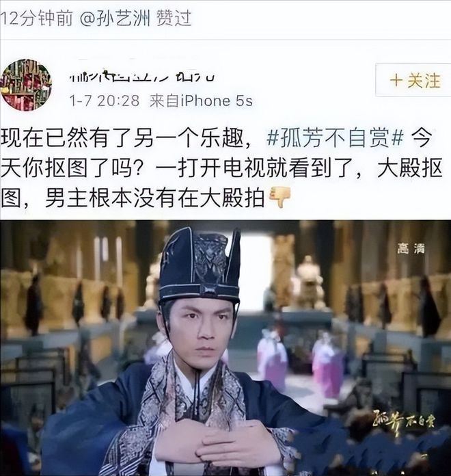
Task: Click the post timestamp 1-7 20:28
Action: coord(105,101)
